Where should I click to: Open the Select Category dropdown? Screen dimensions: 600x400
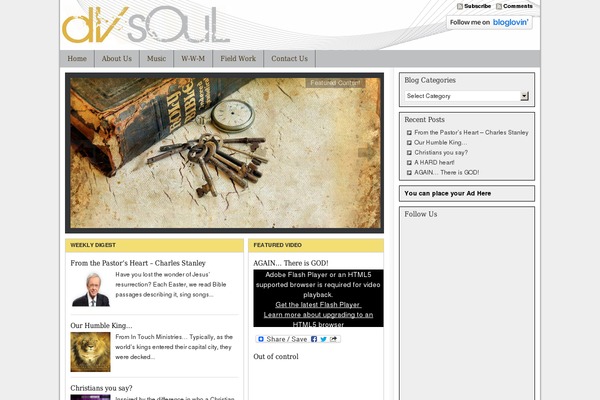point(466,96)
